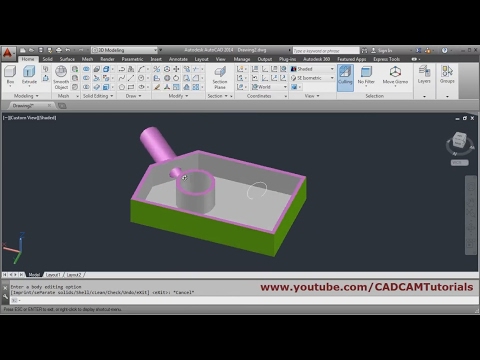Click the Custom View viewport label
This screenshot has width=480, height=360.
pyautogui.click(x=25, y=118)
